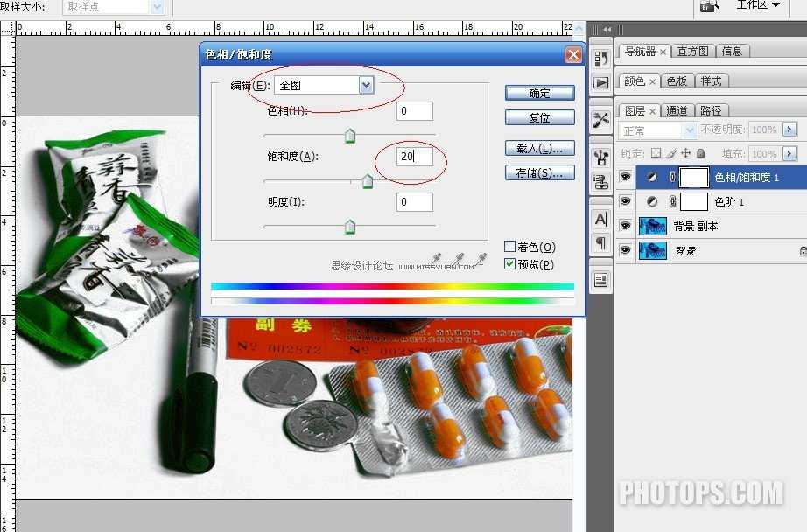Image resolution: width=807 pixels, height=532 pixels.
Task: Click the 复位 reset button
Action: coord(539,117)
